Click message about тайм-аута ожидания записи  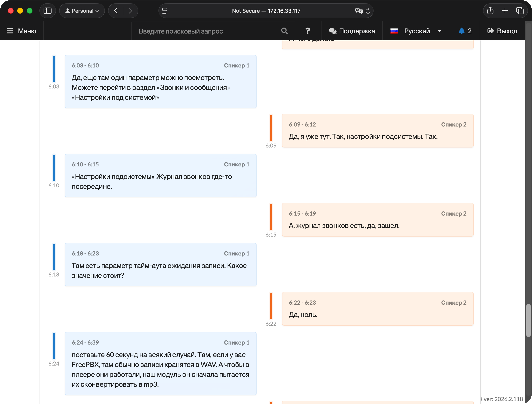coord(160,265)
